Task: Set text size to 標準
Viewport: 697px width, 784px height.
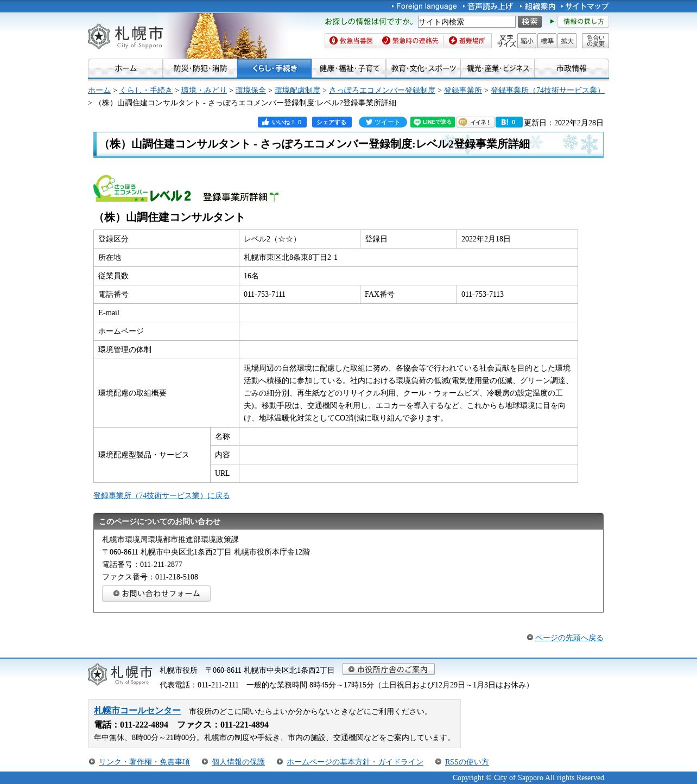Action: coord(547,41)
